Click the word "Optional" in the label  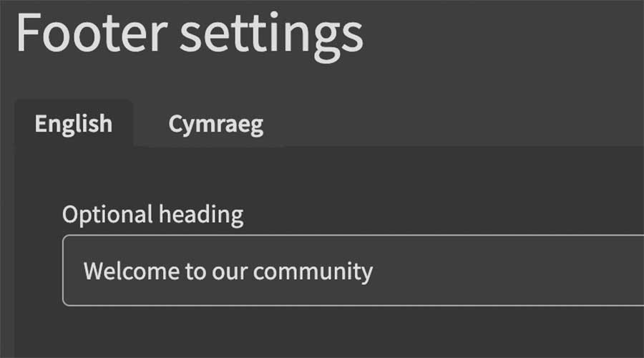click(x=107, y=214)
